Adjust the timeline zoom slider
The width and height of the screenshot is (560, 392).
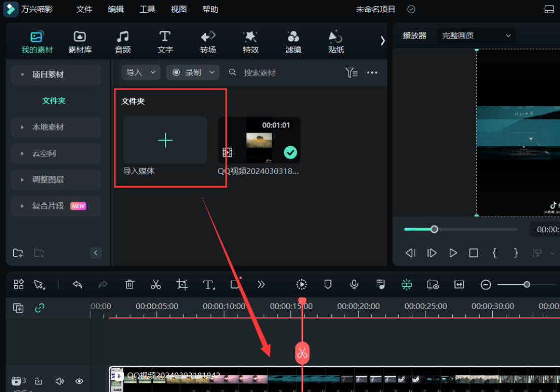pyautogui.click(x=527, y=285)
